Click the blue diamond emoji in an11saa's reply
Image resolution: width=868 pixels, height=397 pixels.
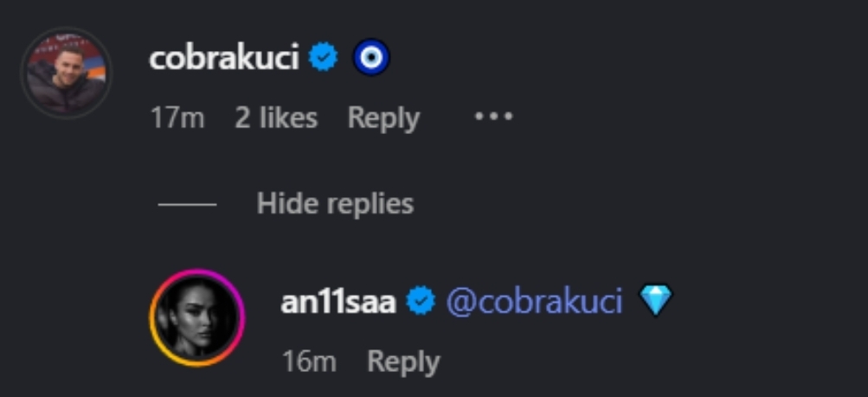[x=655, y=301]
